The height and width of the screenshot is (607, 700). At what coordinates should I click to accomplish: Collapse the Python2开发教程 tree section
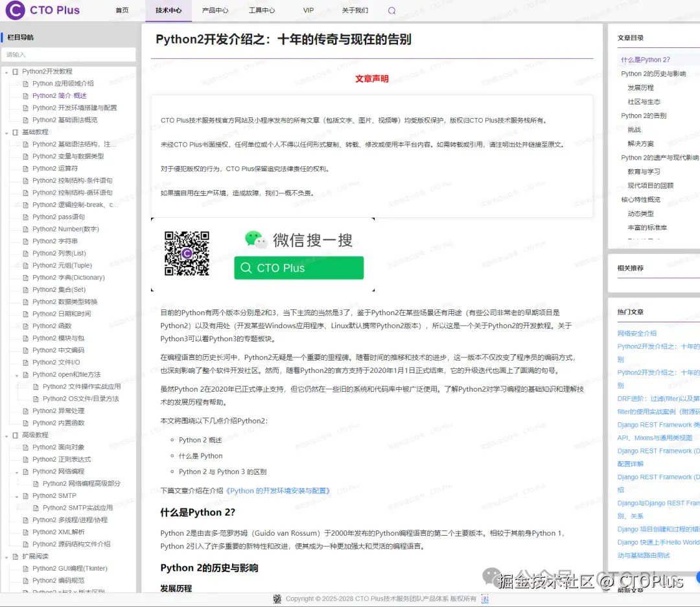(6, 71)
